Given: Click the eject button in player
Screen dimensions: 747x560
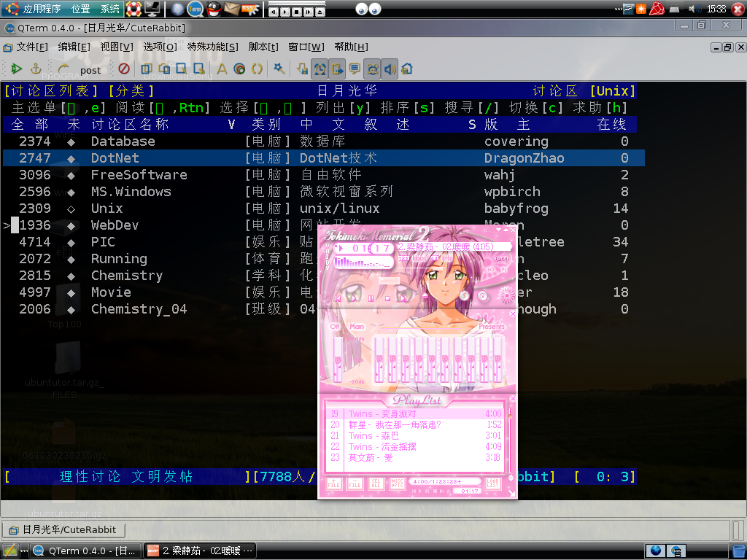Looking at the screenshot, I should (x=425, y=296).
